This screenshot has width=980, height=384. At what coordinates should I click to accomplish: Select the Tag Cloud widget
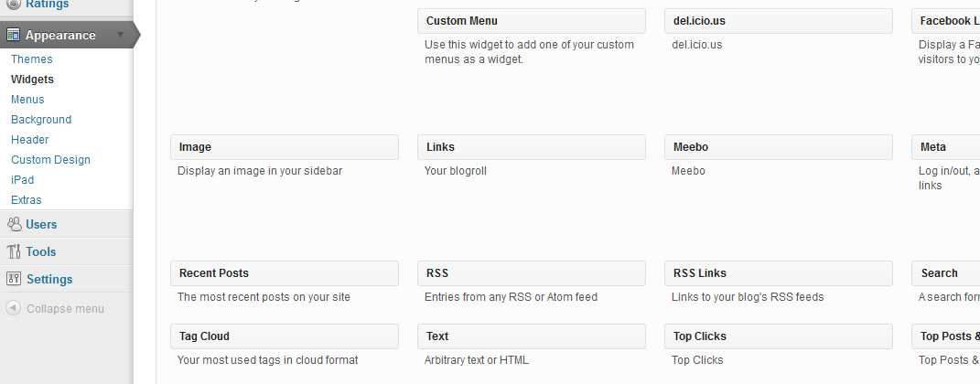coord(284,336)
